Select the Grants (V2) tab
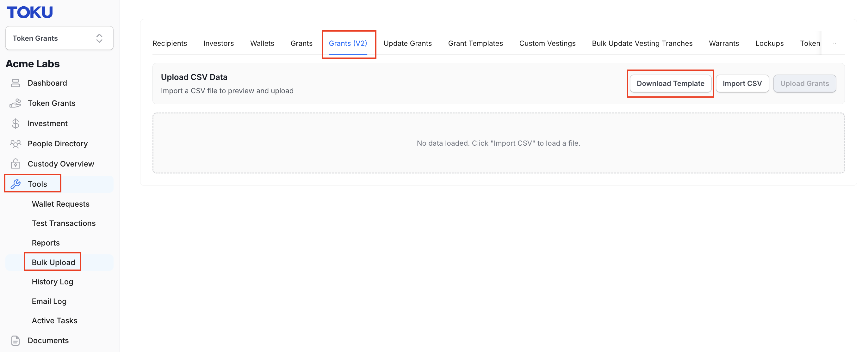Image resolution: width=868 pixels, height=352 pixels. (x=348, y=43)
